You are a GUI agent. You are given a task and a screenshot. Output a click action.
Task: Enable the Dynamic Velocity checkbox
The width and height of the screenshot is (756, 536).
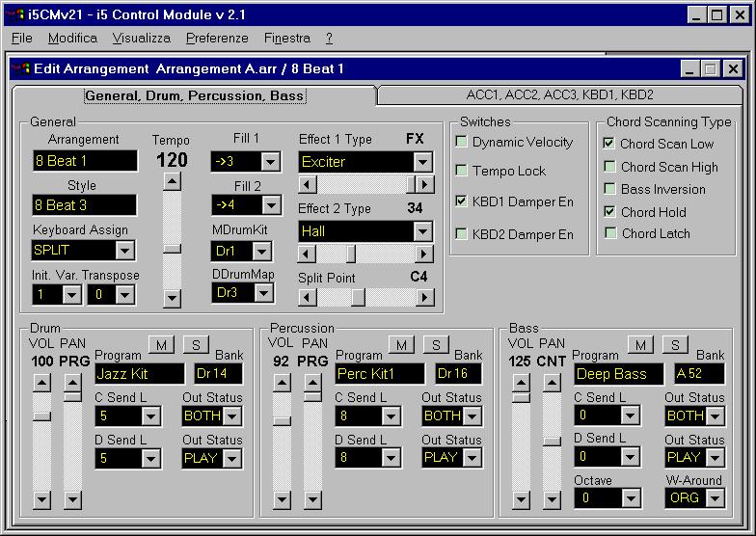coord(462,143)
